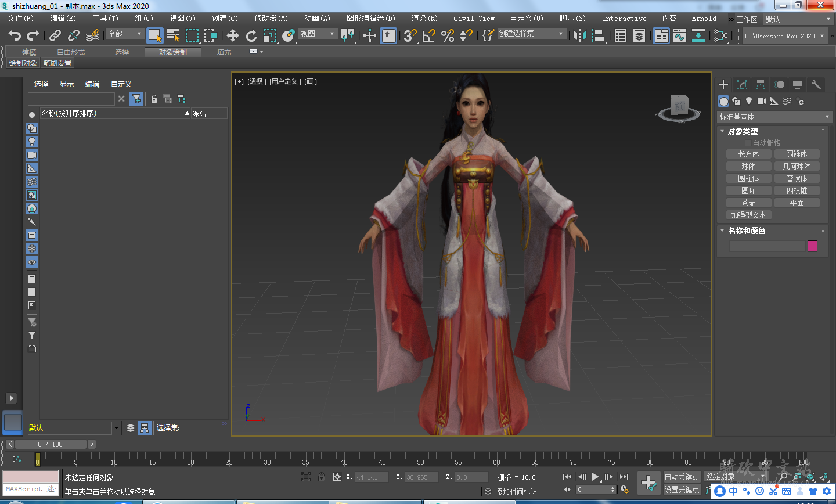Image resolution: width=836 pixels, height=504 pixels.
Task: Activate the Select Object tool
Action: tap(154, 36)
